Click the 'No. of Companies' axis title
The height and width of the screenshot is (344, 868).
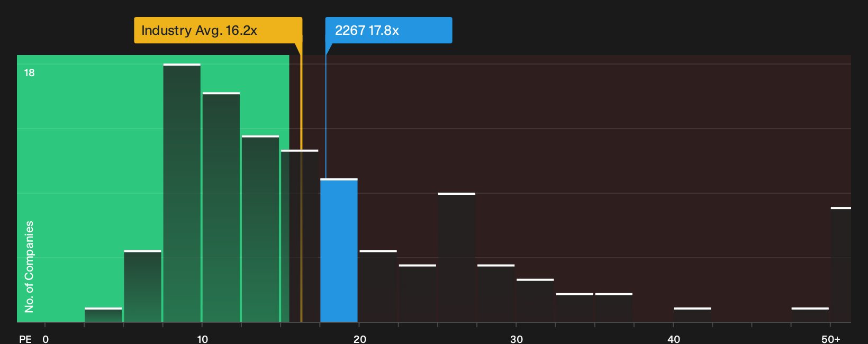click(29, 267)
